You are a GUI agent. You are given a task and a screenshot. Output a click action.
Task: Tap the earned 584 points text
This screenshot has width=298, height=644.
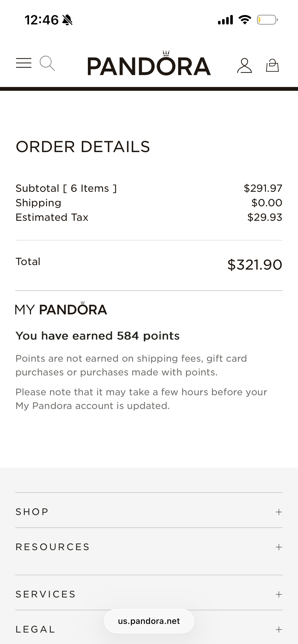tap(98, 336)
